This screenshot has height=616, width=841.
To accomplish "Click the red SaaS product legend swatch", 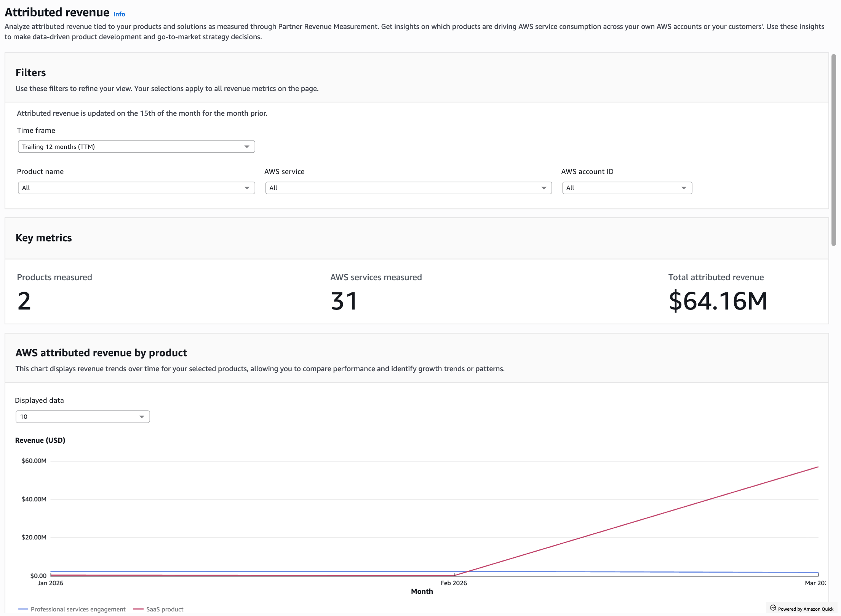I will [x=138, y=609].
